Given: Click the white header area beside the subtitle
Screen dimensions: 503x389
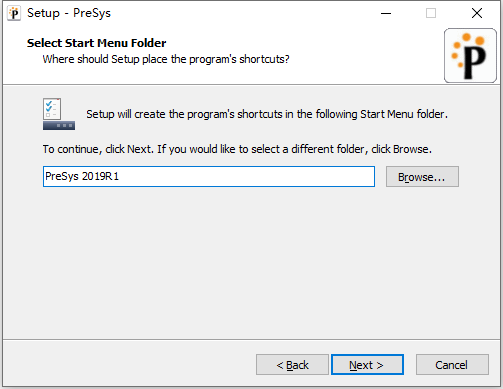Looking at the screenshot, I should [x=365, y=59].
